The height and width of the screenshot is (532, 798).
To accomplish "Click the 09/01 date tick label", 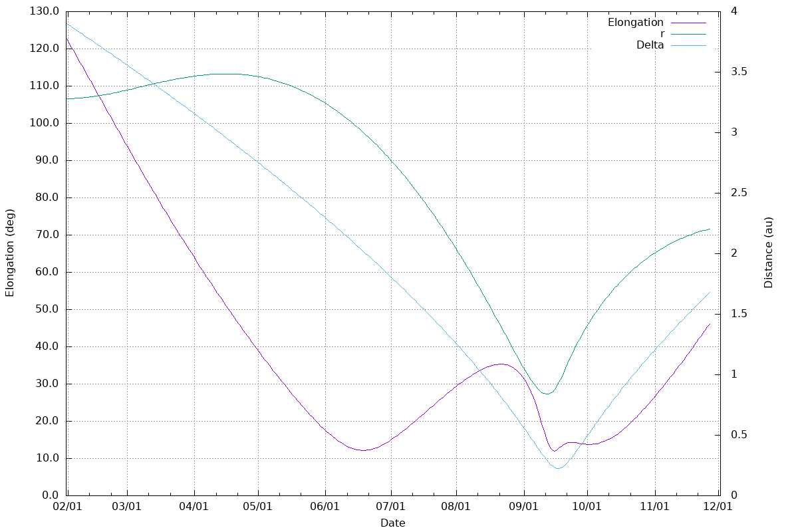I will pyautogui.click(x=523, y=507).
